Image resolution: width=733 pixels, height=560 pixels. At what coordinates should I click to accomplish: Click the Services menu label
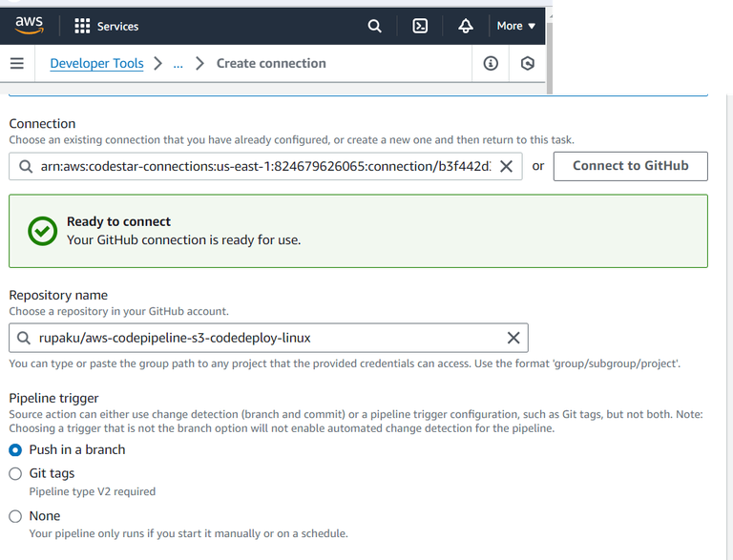tap(117, 27)
